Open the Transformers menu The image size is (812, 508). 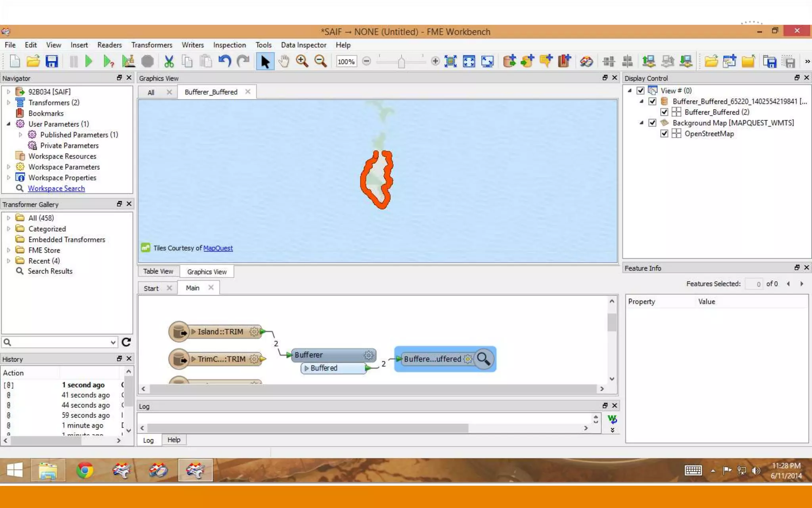tap(151, 45)
